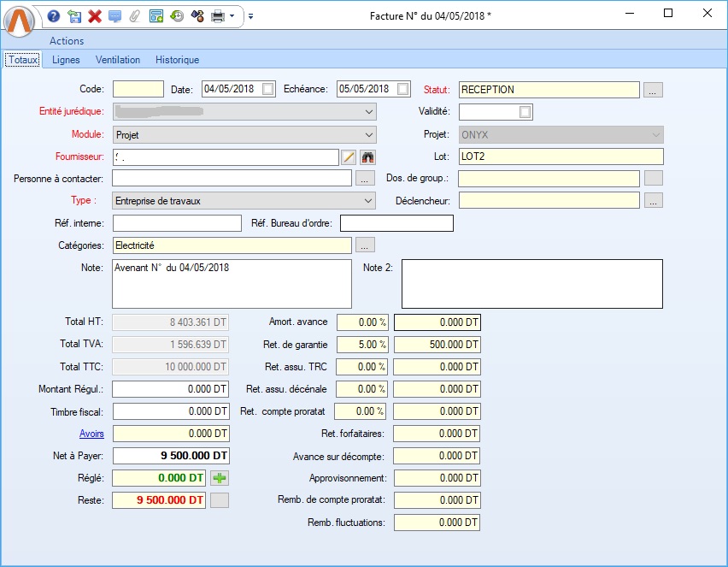This screenshot has height=567, width=728.
Task: Click the green plus icon next to Réglé
Action: point(220,478)
